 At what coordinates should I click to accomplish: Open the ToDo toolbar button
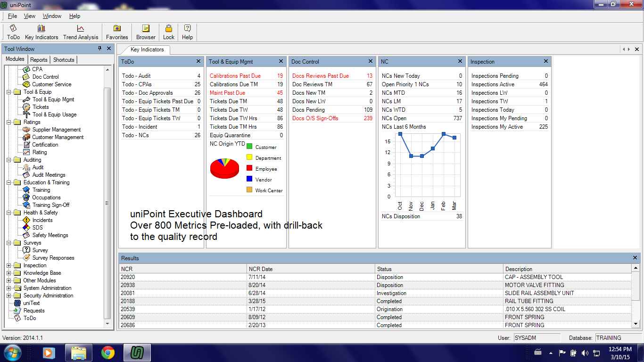coord(13,32)
